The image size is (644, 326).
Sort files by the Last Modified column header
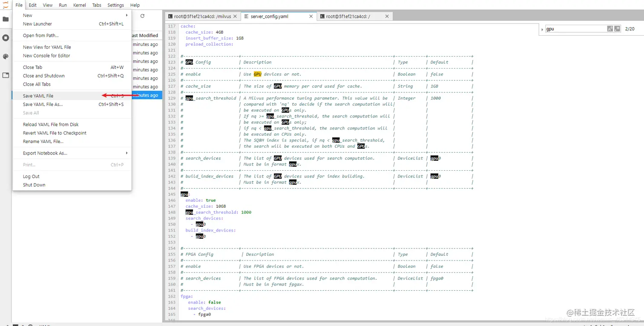click(144, 36)
